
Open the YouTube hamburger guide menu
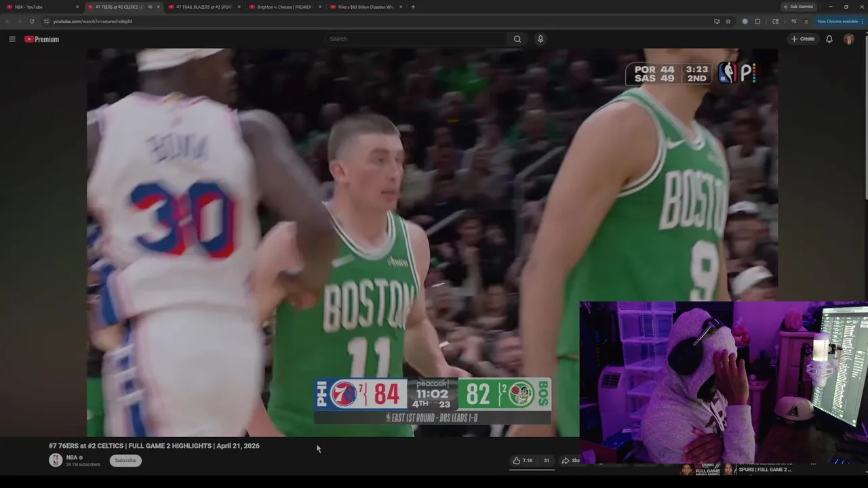pos(12,39)
